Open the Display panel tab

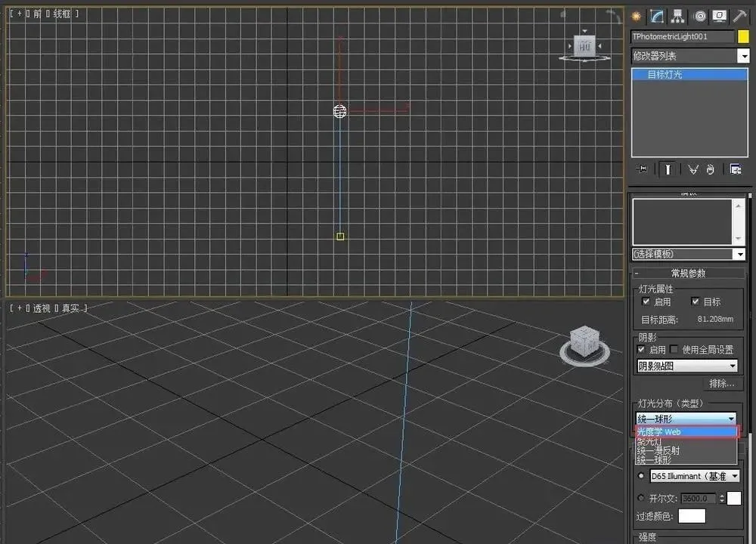720,17
